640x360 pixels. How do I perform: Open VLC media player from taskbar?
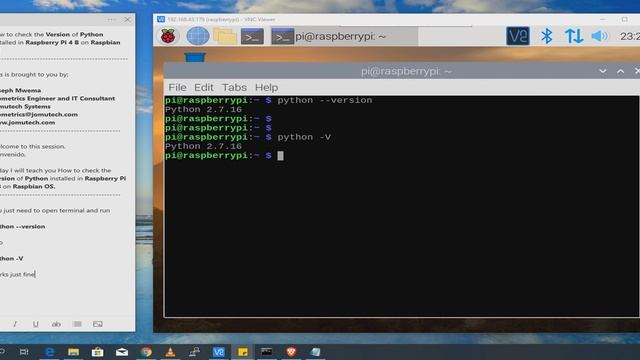[x=170, y=352]
